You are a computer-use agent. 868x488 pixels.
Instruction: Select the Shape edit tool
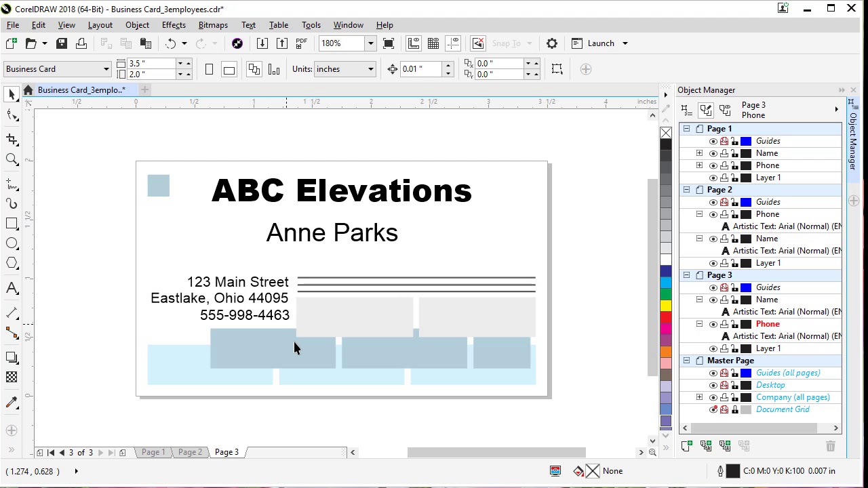12,115
